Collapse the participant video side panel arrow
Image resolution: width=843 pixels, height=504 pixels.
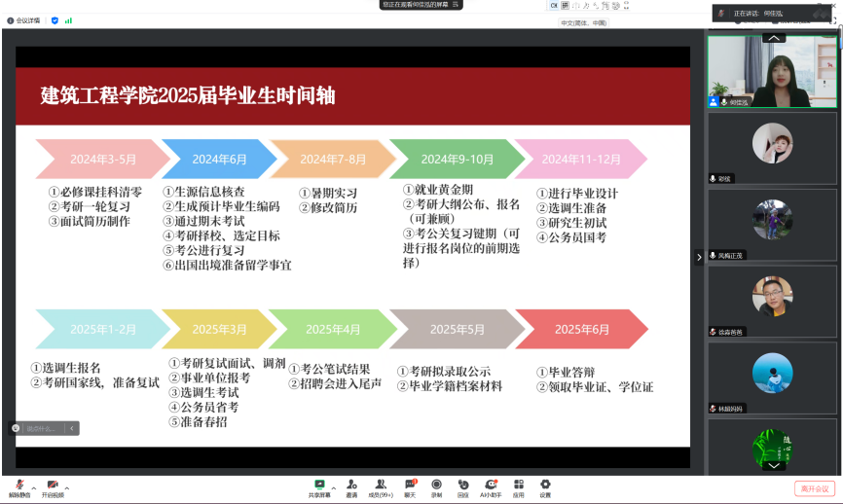pyautogui.click(x=698, y=257)
